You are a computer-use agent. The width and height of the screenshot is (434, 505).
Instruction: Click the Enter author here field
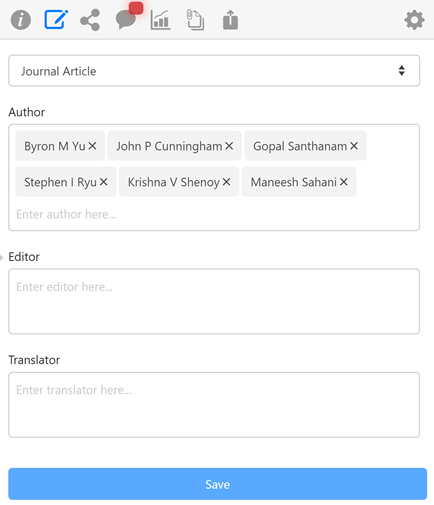pos(214,214)
